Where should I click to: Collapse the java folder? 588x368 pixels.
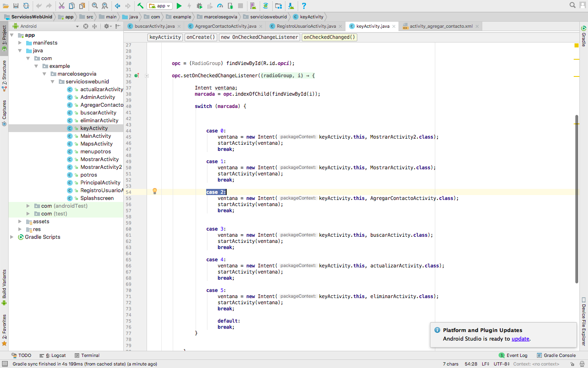[20, 51]
